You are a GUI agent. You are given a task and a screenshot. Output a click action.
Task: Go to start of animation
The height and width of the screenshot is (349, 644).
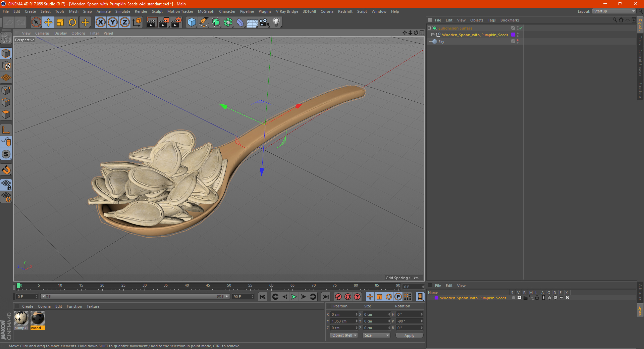pos(262,297)
